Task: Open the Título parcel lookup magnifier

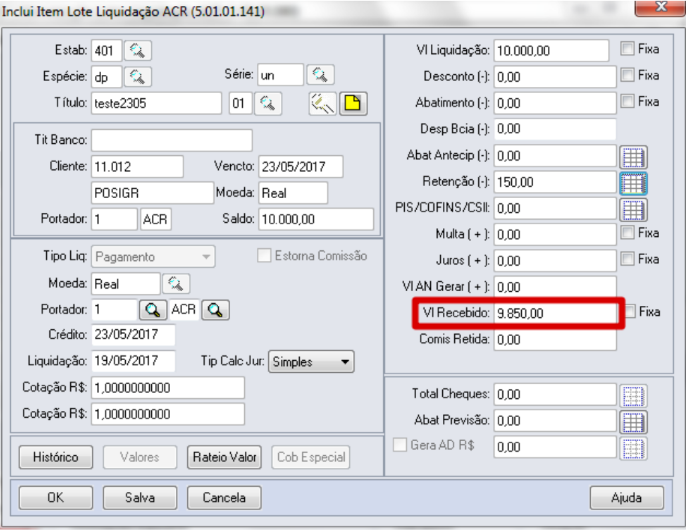Action: pos(268,104)
